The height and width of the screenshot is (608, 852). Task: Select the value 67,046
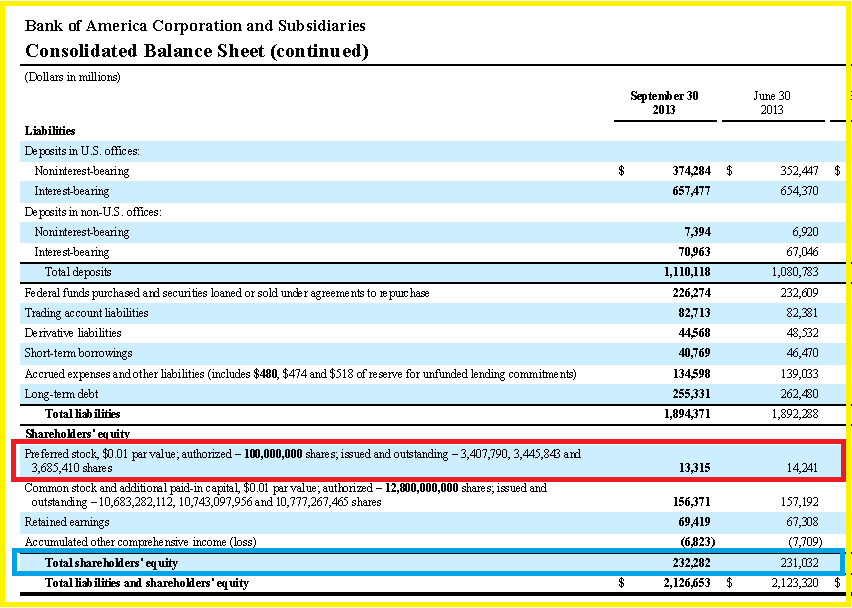[802, 252]
